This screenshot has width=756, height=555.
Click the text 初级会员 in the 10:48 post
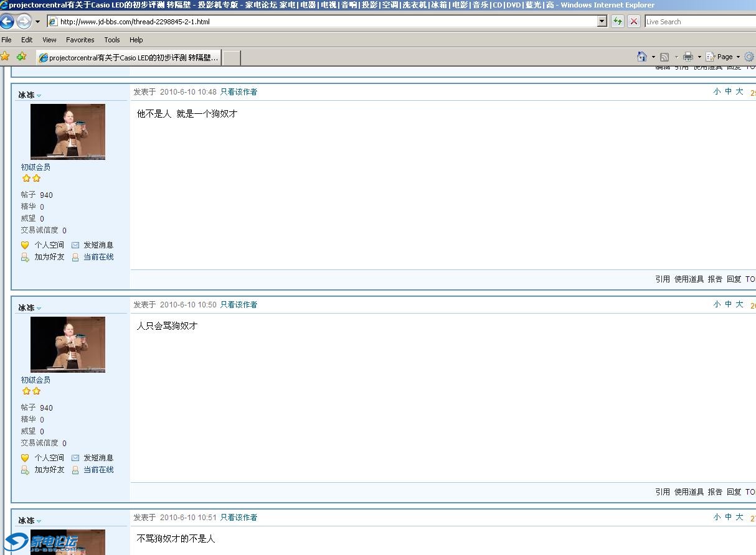[x=35, y=167]
